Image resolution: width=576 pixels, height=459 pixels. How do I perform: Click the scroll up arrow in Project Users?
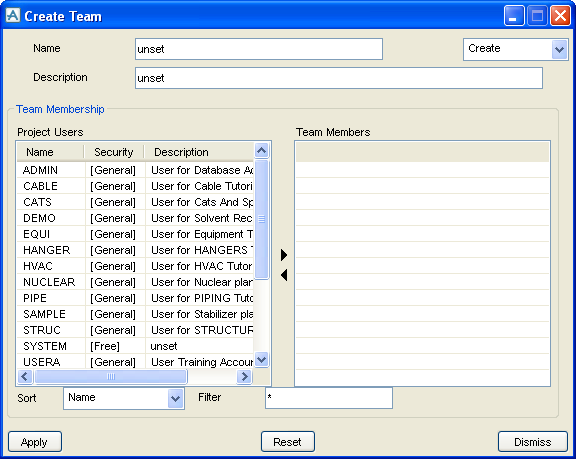coord(262,151)
